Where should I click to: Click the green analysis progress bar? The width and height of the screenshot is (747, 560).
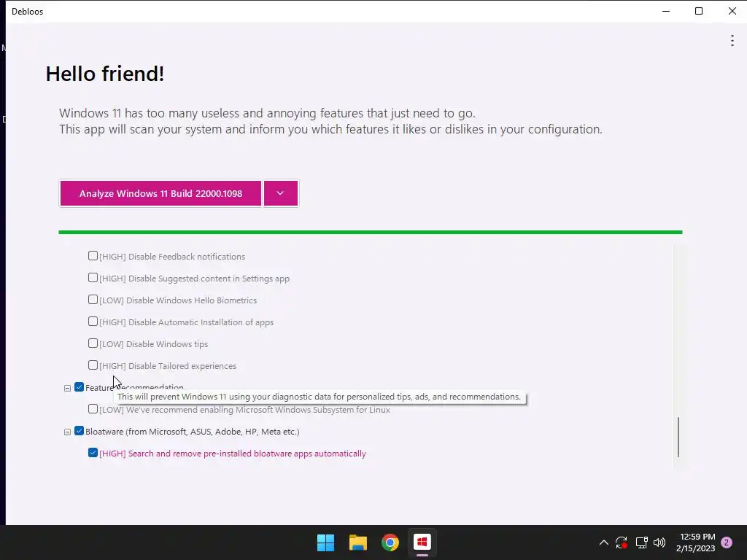pyautogui.click(x=370, y=233)
